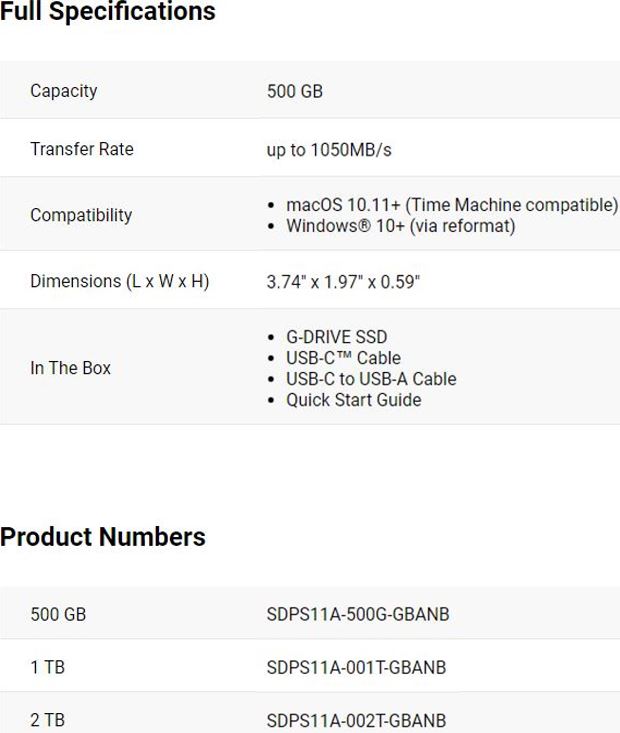Click product number SDPS11A-002T-GBANB
620x733 pixels.
[356, 721]
